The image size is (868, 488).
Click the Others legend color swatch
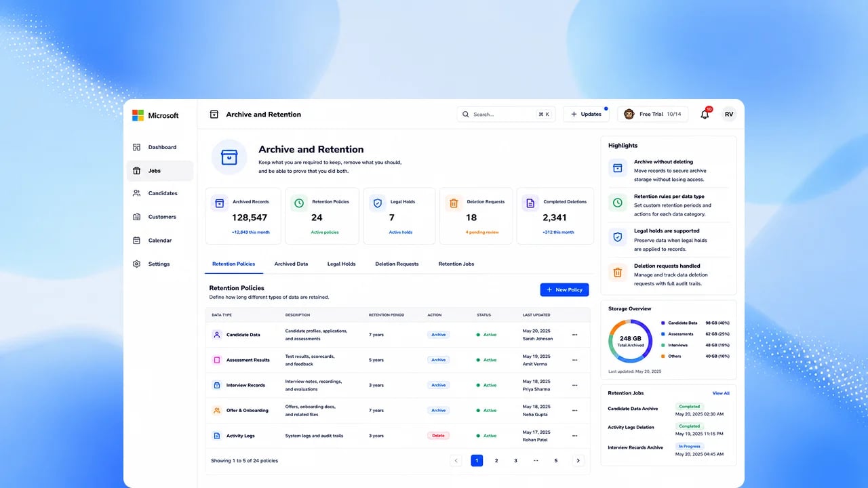click(663, 356)
